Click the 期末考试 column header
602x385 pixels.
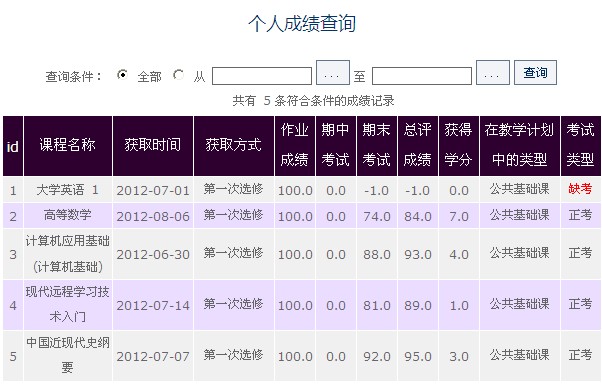click(377, 146)
